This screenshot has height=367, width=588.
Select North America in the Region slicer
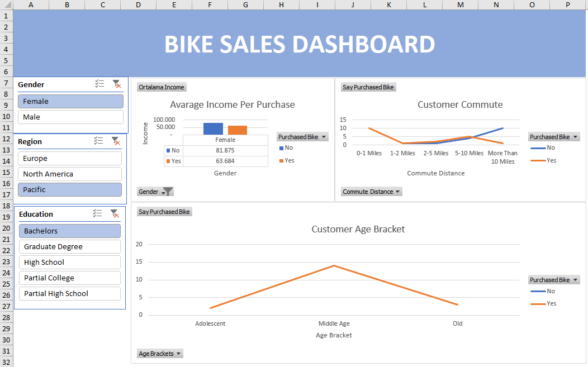pyautogui.click(x=70, y=174)
